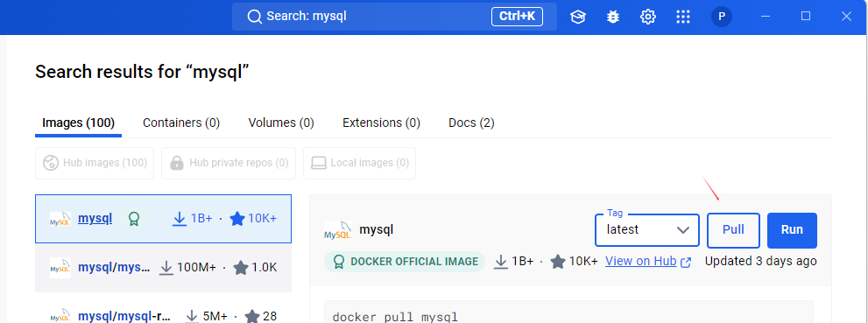Switch to the Containers (0) tab
This screenshot has width=868, height=323.
point(181,123)
